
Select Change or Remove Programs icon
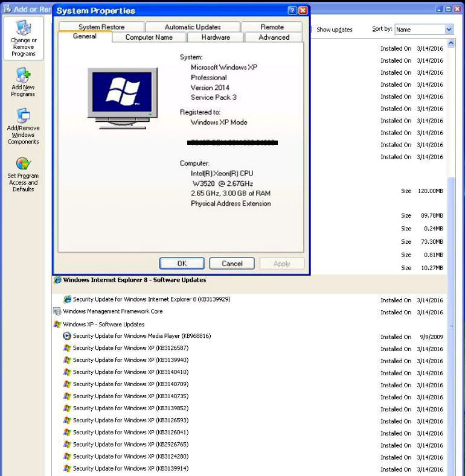pos(23,37)
